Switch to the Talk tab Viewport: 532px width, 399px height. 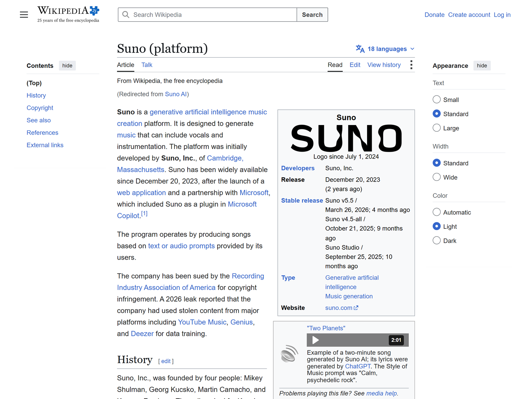147,65
